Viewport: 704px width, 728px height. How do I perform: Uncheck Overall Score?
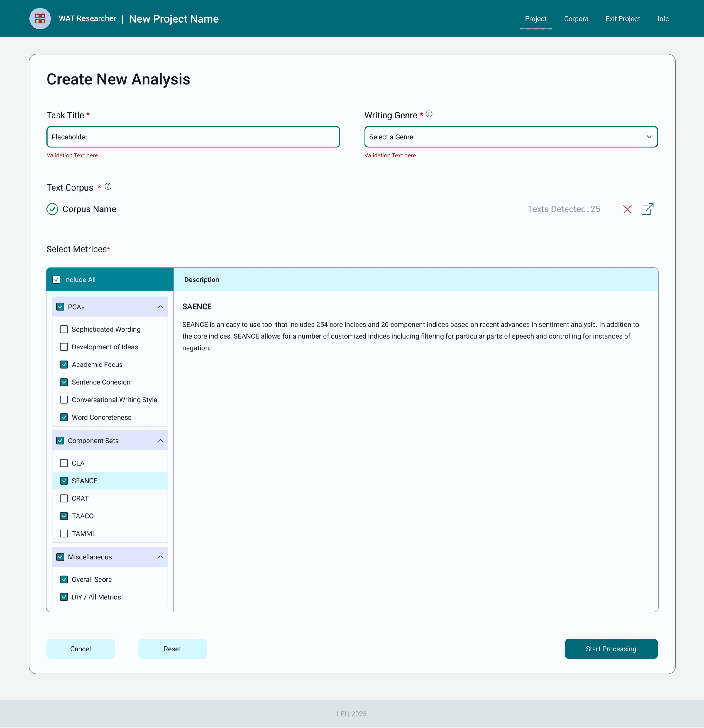64,579
